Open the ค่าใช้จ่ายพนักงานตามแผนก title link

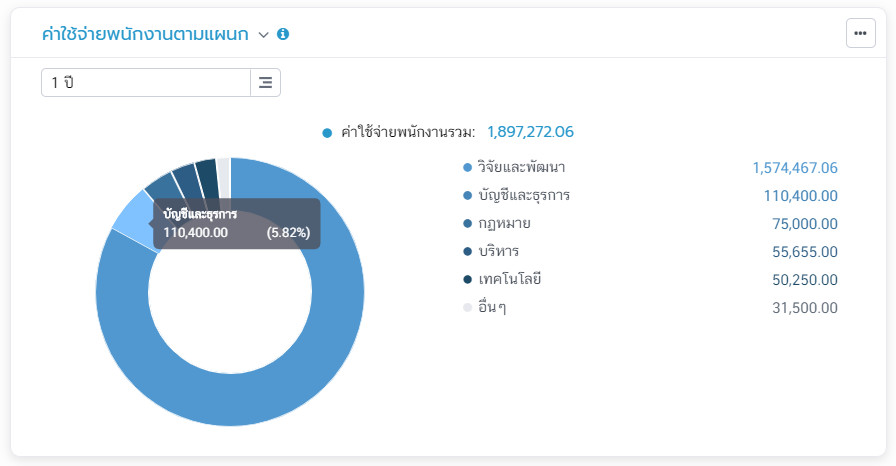tap(145, 34)
